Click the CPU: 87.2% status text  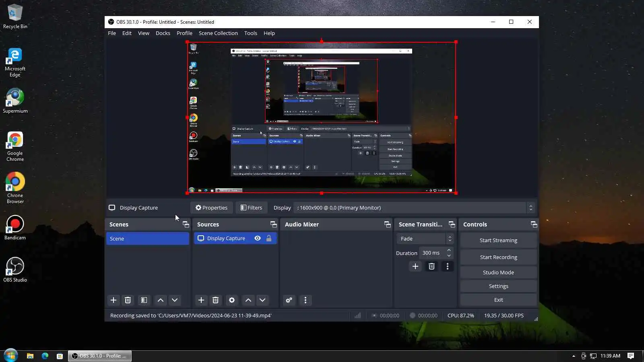[x=461, y=316]
